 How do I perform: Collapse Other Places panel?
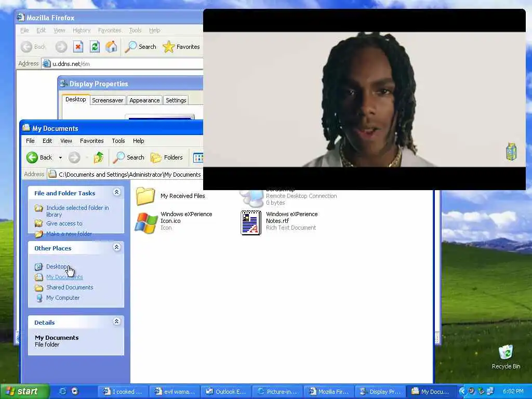click(116, 247)
